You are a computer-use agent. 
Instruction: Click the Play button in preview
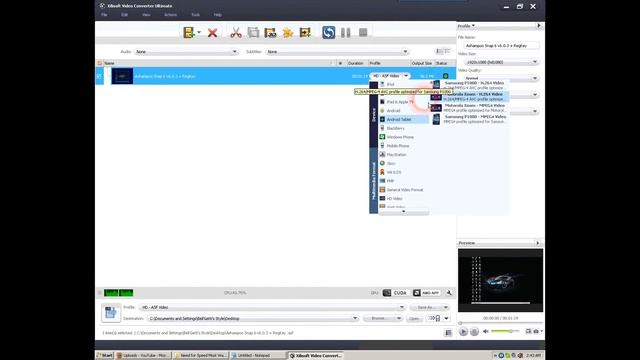point(463,331)
